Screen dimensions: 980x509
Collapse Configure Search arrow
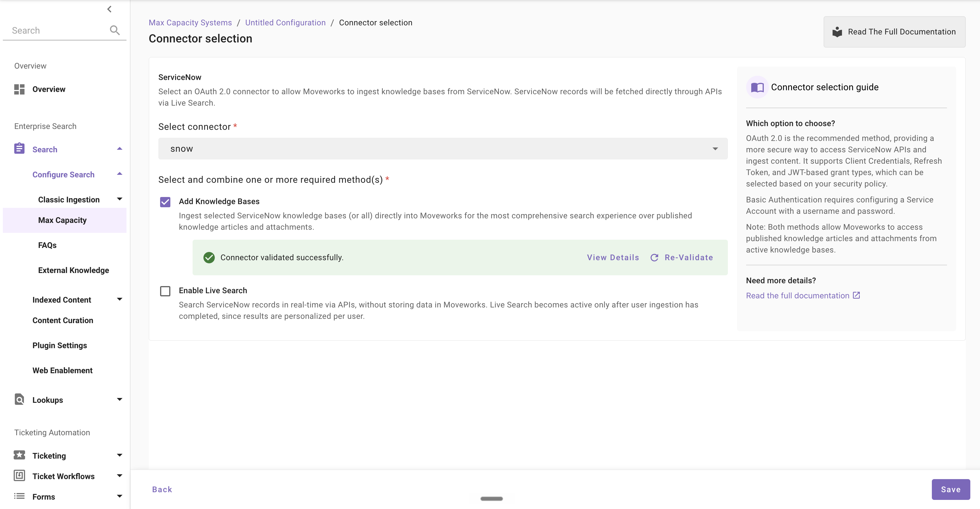pyautogui.click(x=119, y=174)
